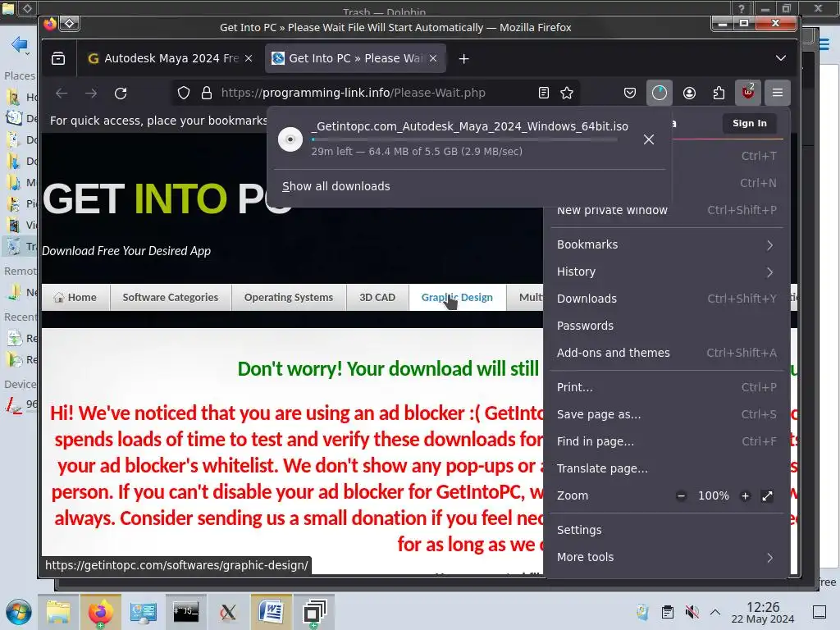This screenshot has height=630, width=840.
Task: Open the Word document taskbar icon
Action: [271, 612]
